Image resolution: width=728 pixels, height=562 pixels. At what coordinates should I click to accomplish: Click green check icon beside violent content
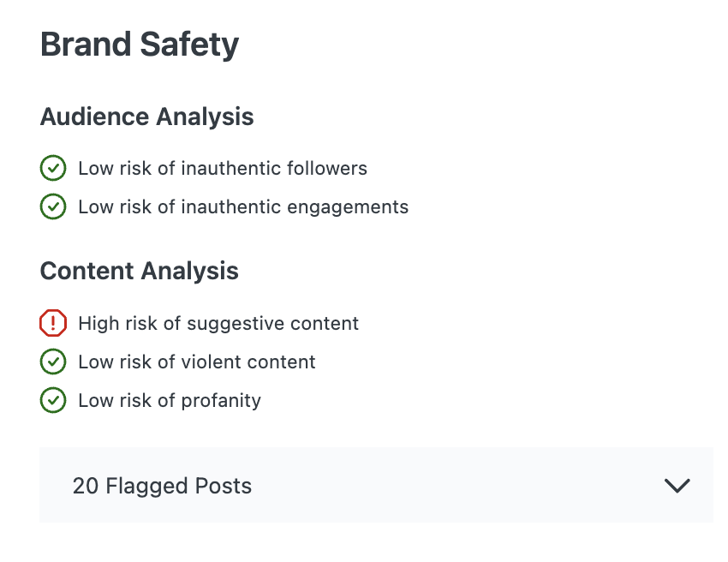click(53, 362)
